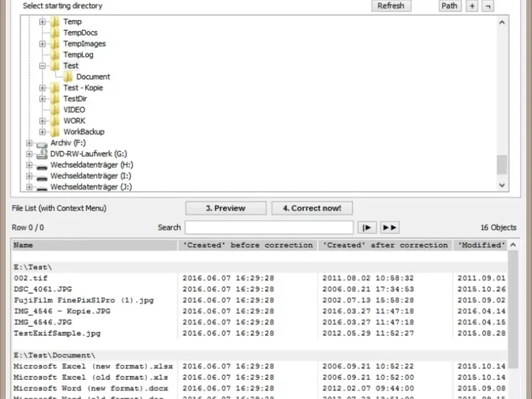Click the small button after the plus button
The image size is (532, 399).
[x=487, y=6]
